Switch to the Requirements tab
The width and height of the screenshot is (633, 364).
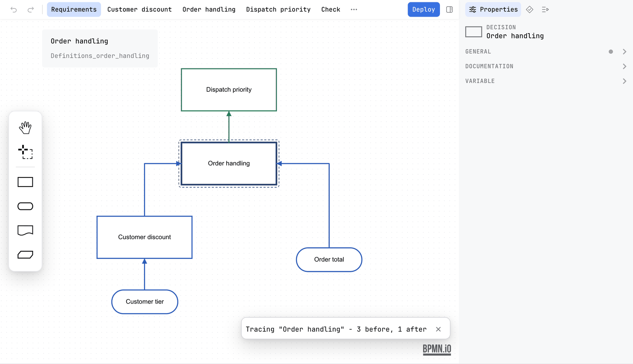tap(74, 9)
